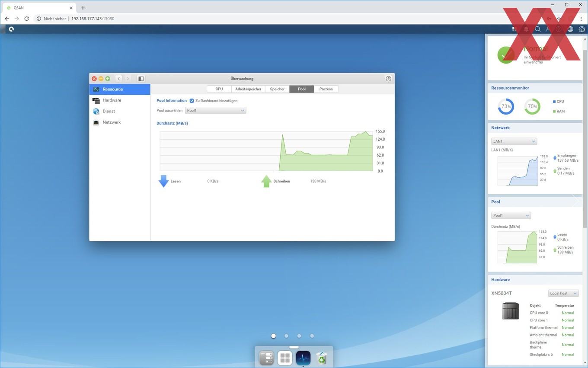Click the Ressourcenmonitor widget header

pos(535,88)
